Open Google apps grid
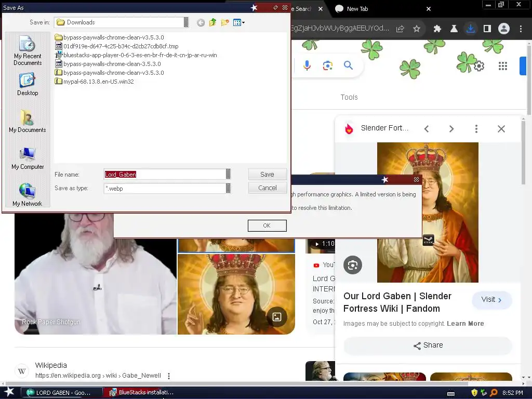The width and height of the screenshot is (532, 399). (x=503, y=66)
